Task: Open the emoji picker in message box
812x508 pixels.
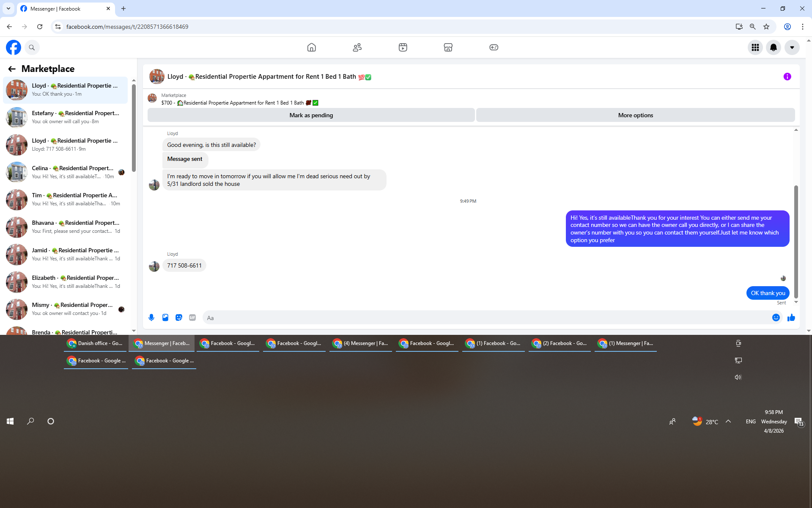Action: click(776, 317)
